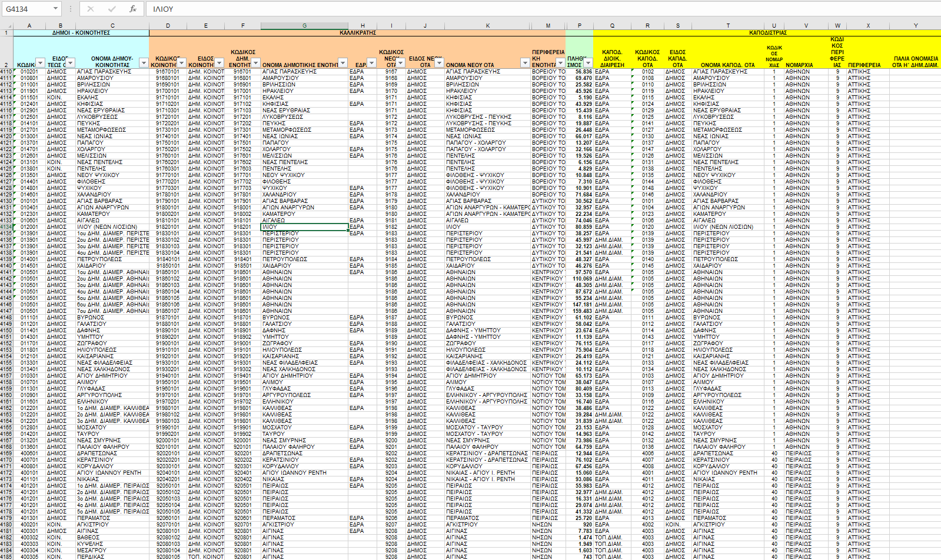Select column K header
This screenshot has height=560, width=941.
pos(488,25)
